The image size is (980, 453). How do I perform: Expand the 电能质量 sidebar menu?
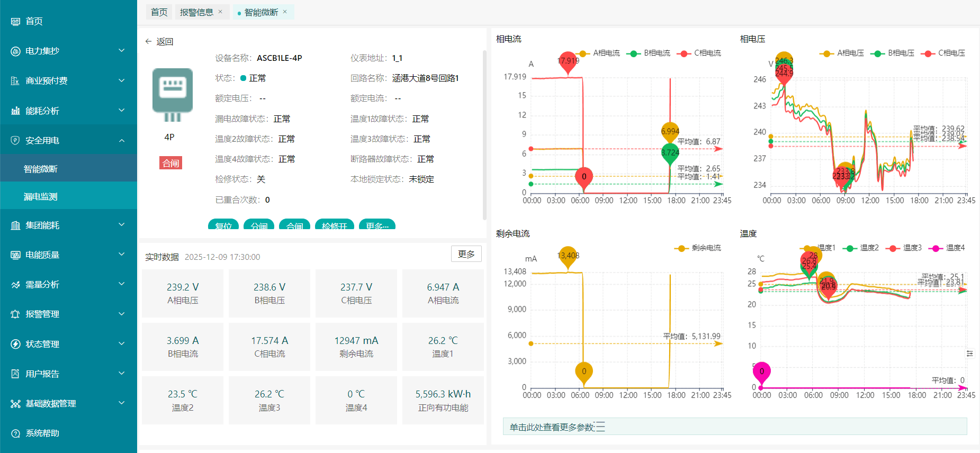click(x=68, y=255)
